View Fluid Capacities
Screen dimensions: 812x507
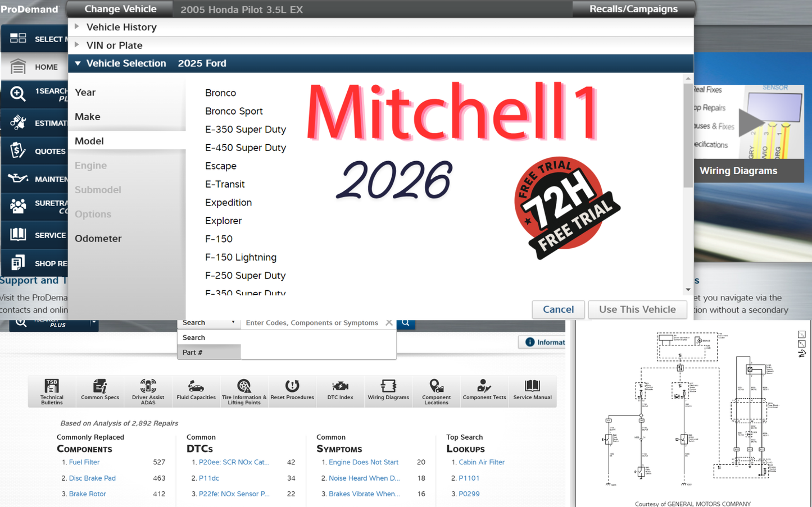pyautogui.click(x=196, y=391)
